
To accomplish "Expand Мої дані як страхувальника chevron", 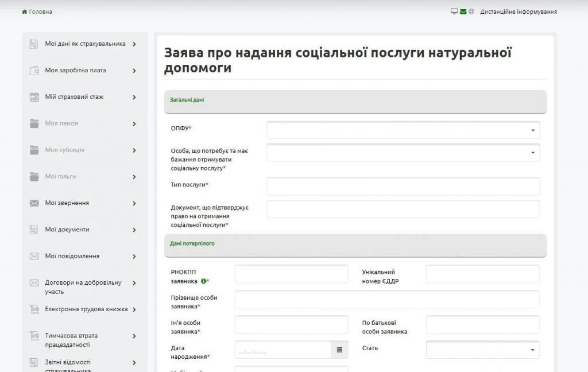I will click(134, 44).
